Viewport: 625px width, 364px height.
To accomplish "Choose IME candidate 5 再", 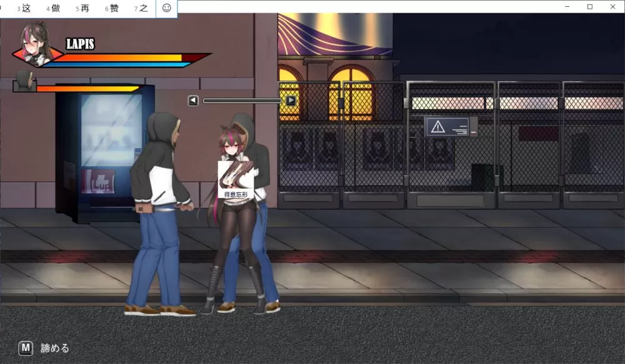I will [82, 9].
